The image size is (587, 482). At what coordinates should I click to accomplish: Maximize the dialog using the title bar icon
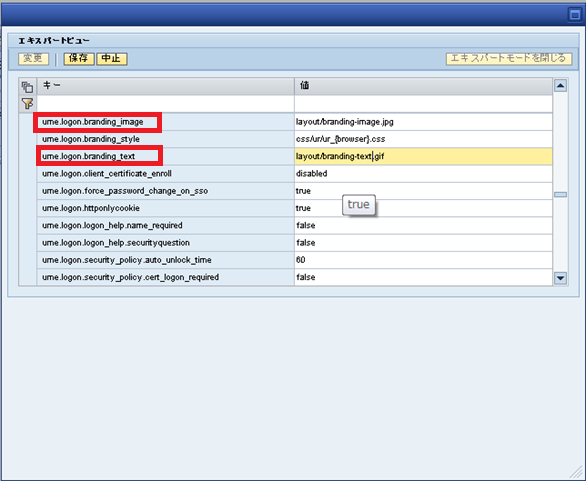(575, 14)
